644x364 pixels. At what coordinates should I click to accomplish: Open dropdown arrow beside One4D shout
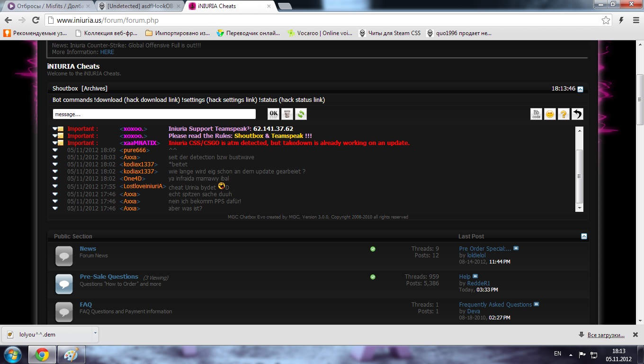55,179
